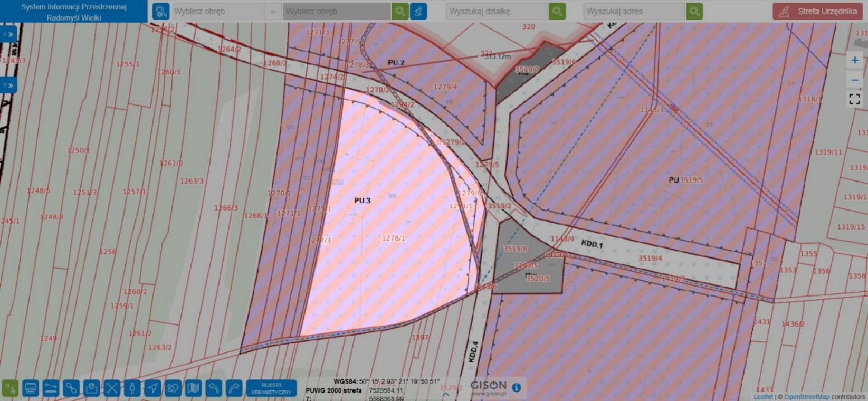Click the map comment share icon

[x=173, y=388]
